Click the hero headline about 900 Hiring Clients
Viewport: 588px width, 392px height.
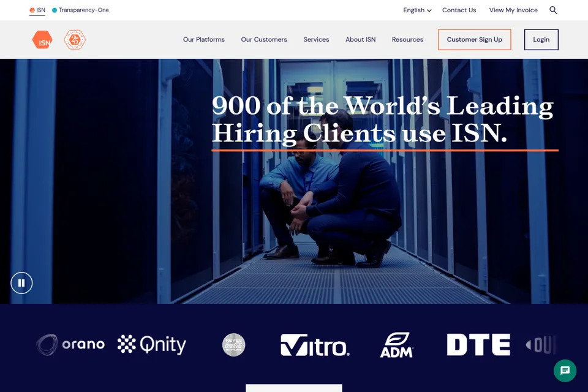382,119
